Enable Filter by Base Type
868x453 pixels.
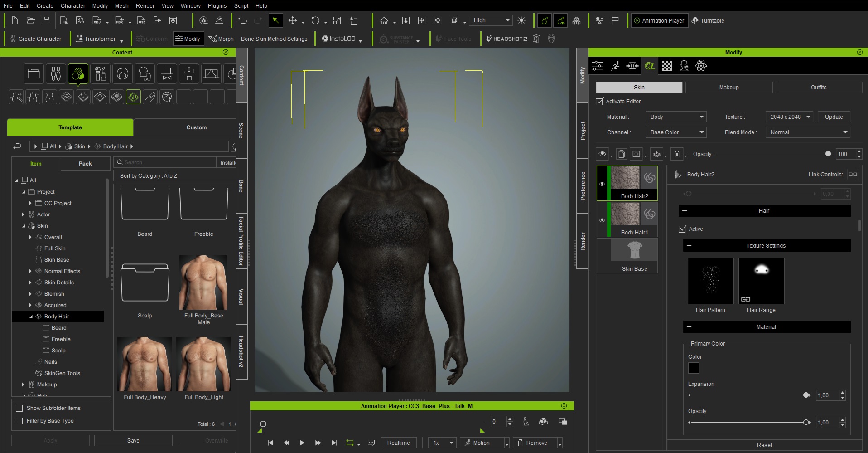click(19, 421)
